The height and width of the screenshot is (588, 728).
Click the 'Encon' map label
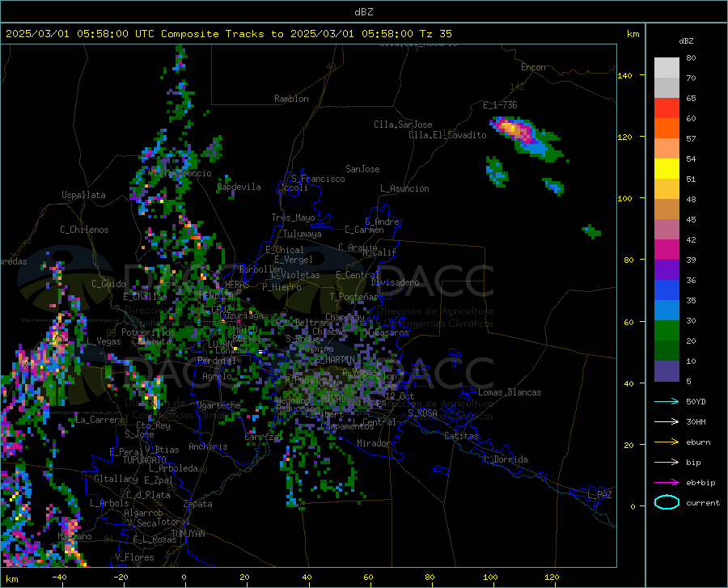click(533, 67)
